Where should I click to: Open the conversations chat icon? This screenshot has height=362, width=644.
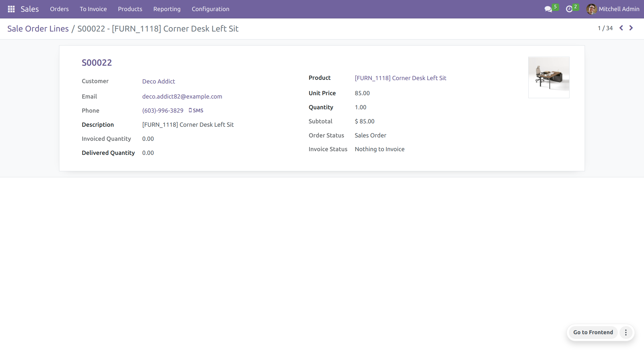[548, 9]
